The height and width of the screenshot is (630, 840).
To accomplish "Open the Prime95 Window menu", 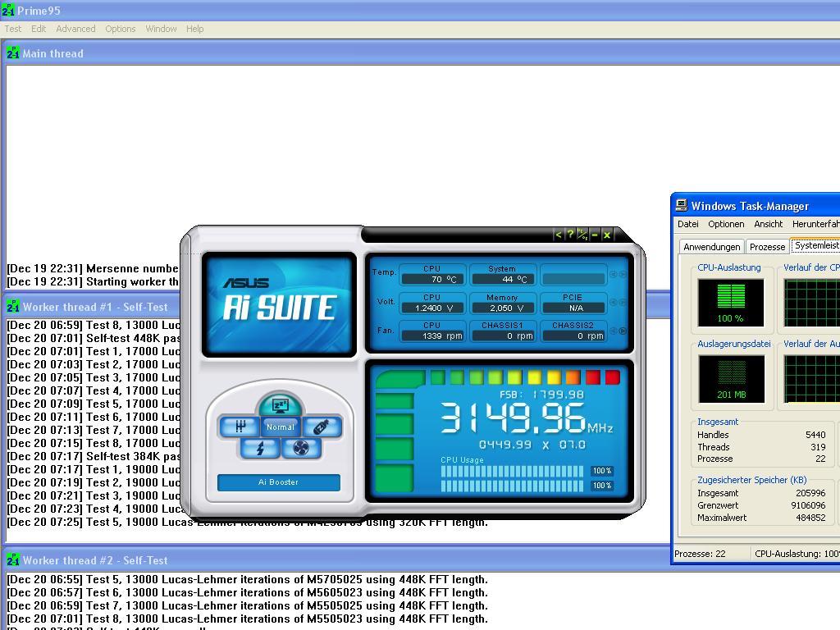I will [162, 29].
